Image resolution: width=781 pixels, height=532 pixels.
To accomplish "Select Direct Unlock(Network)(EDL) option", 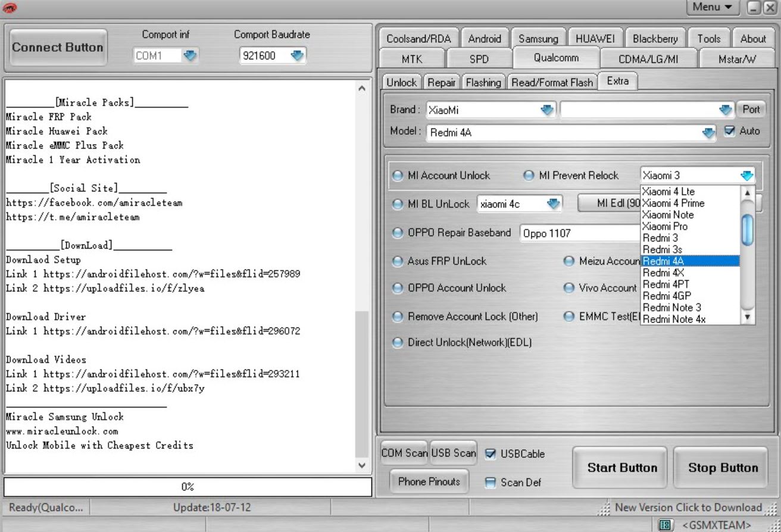I will [x=398, y=343].
